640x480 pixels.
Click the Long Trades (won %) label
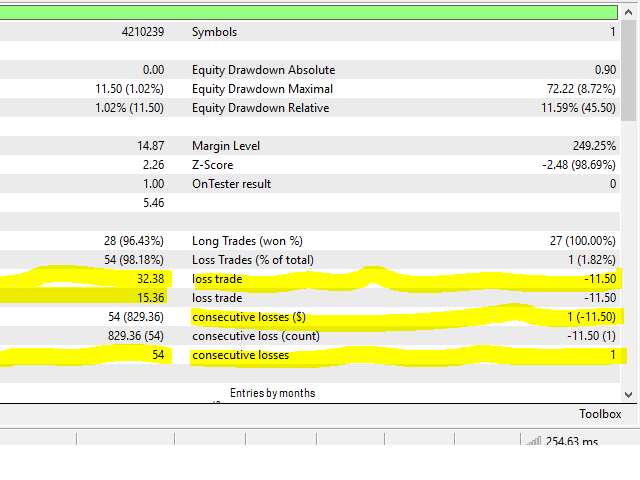(245, 241)
